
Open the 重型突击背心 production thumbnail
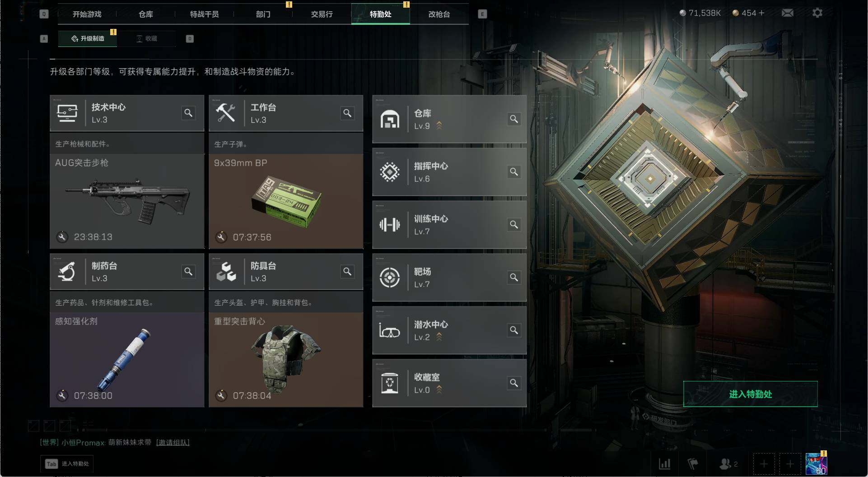(x=286, y=360)
